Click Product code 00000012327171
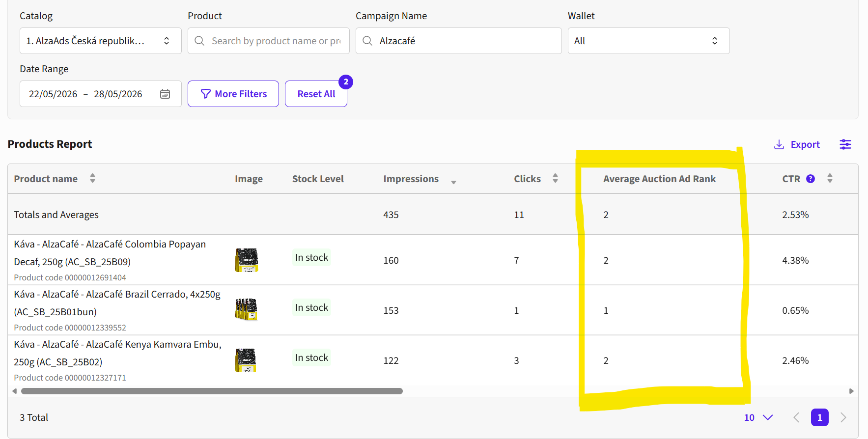This screenshot has height=439, width=868. point(70,378)
